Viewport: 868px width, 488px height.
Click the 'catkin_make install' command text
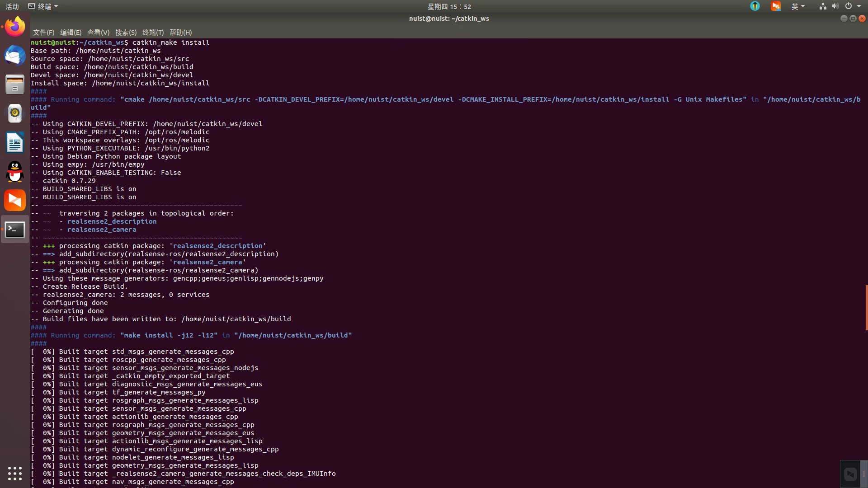pos(170,42)
